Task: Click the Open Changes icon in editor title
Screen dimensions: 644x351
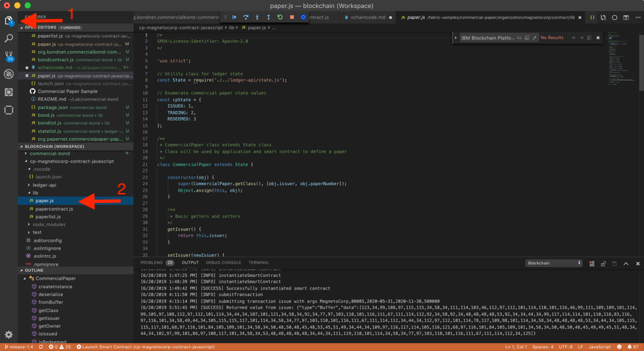Action: pyautogui.click(x=603, y=18)
